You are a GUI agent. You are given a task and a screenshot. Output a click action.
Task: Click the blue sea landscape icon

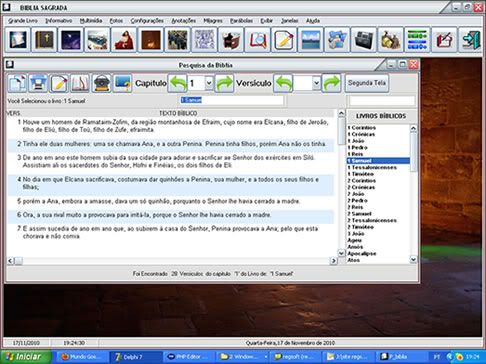[x=311, y=40]
